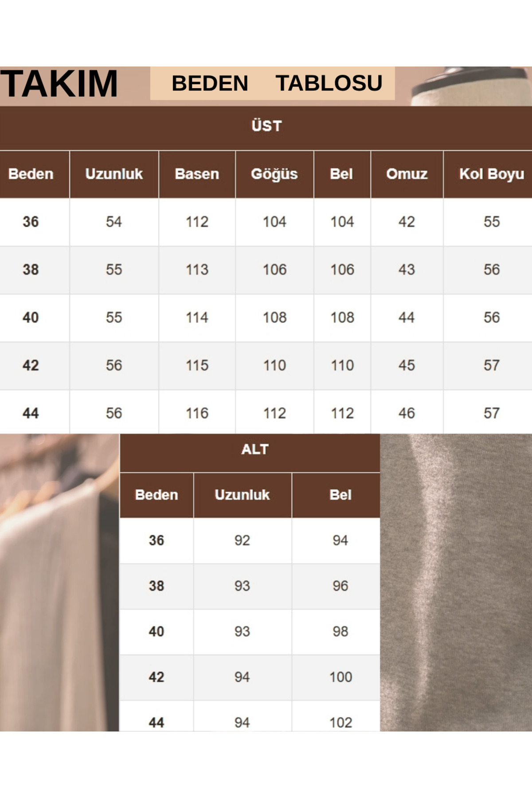Click the Omuz value 43
The height and width of the screenshot is (798, 532).
click(407, 270)
